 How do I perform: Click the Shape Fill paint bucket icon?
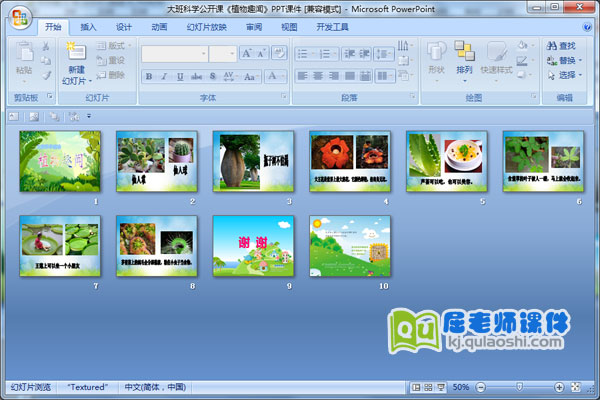[x=523, y=46]
